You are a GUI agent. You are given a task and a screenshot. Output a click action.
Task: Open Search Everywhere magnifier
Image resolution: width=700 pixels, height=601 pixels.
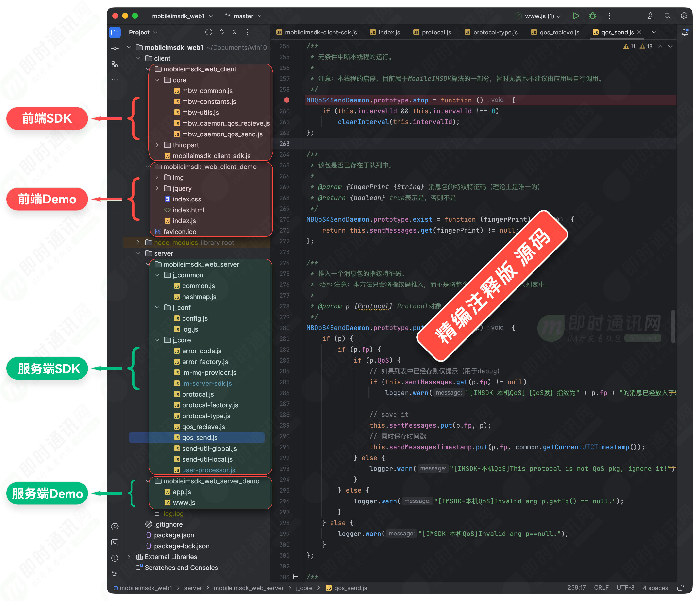tap(667, 16)
